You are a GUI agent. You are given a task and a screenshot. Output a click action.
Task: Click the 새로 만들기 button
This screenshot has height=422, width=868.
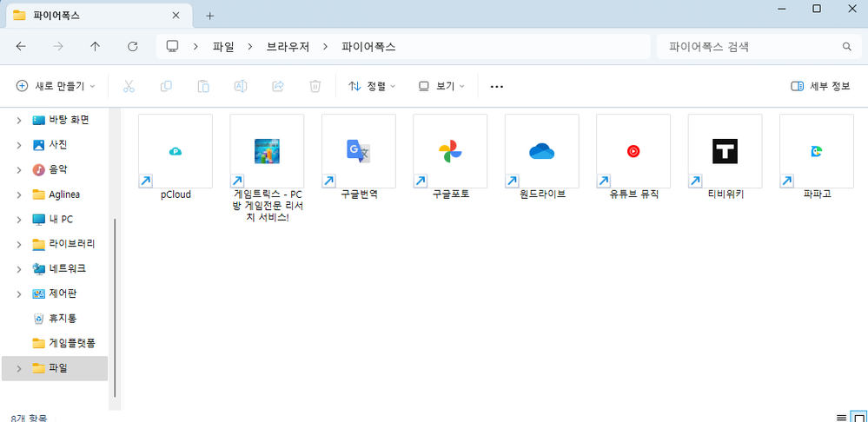(51, 86)
